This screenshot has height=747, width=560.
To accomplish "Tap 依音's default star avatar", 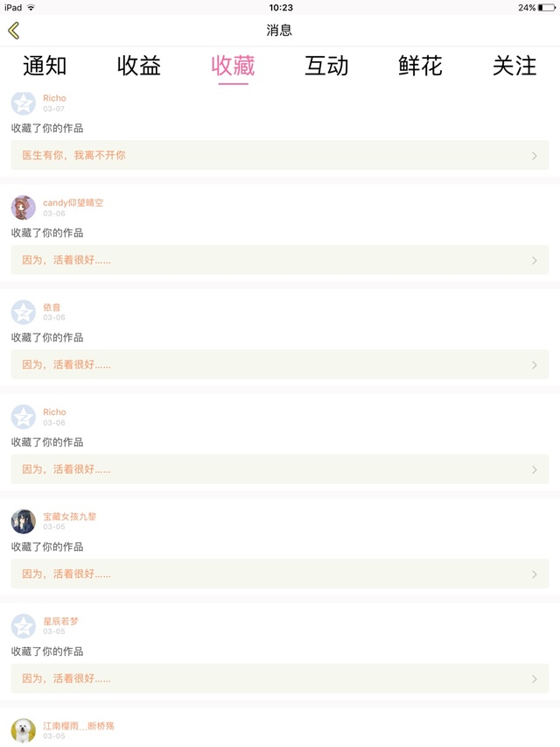I will click(24, 313).
